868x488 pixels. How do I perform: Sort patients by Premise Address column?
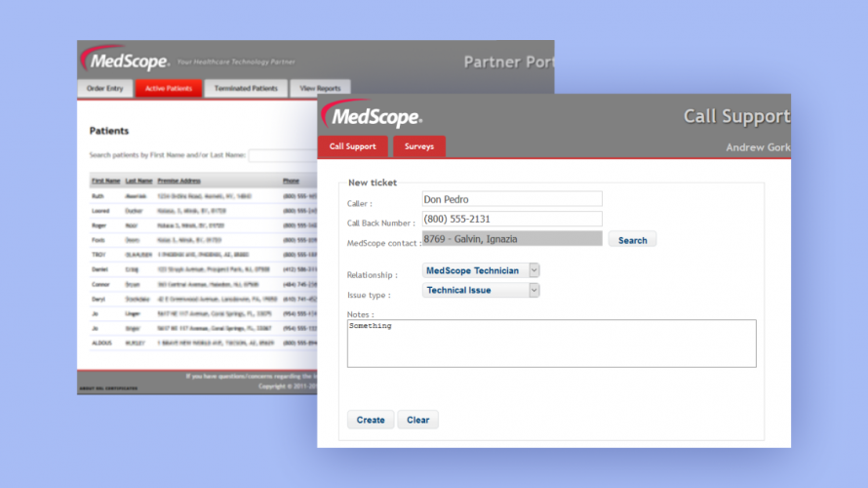178,181
